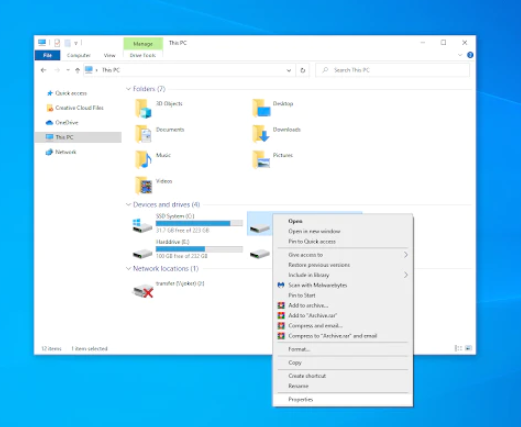
Task: Click the highlighted drive icon beside the context menu
Action: [x=260, y=228]
